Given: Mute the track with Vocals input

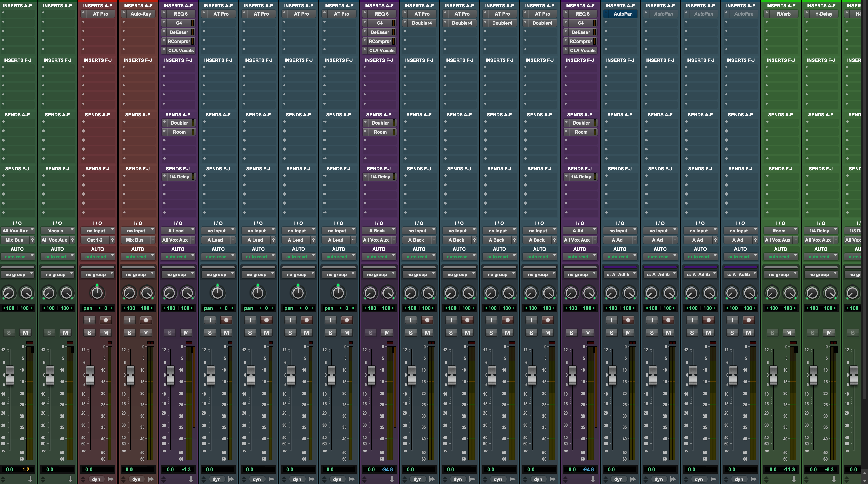Looking at the screenshot, I should (65, 333).
